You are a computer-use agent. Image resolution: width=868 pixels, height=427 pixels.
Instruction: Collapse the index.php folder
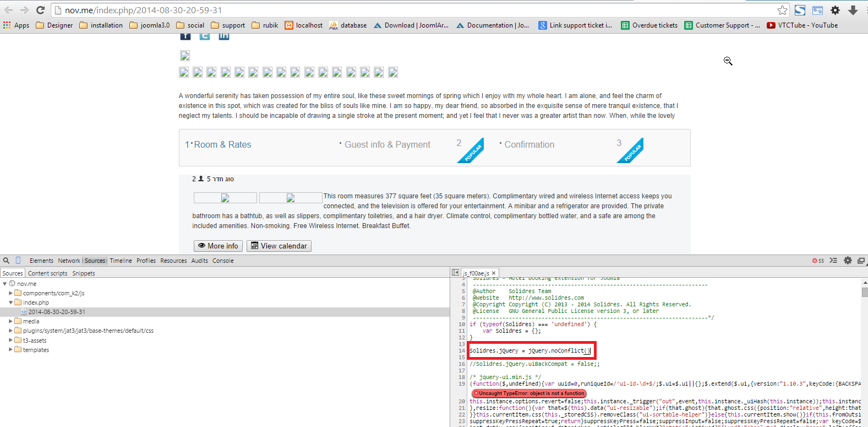tap(10, 302)
